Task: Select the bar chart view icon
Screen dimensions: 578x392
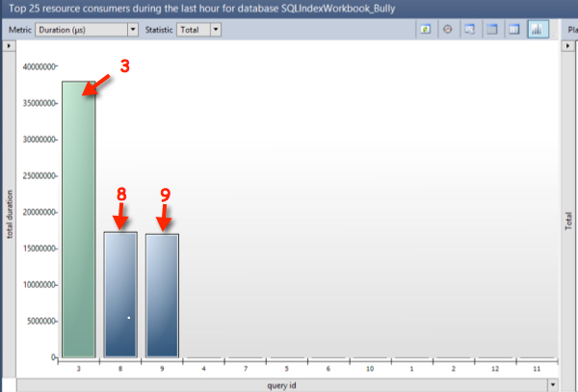Action: point(538,29)
